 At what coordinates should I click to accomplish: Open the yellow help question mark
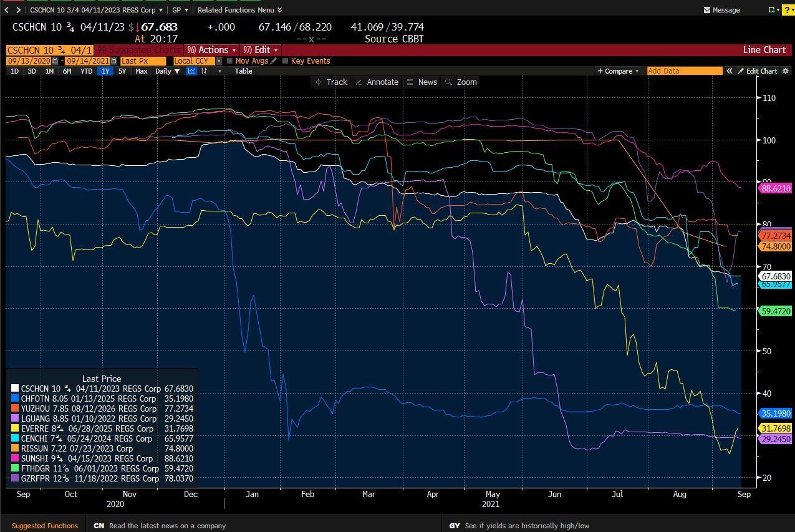click(787, 10)
